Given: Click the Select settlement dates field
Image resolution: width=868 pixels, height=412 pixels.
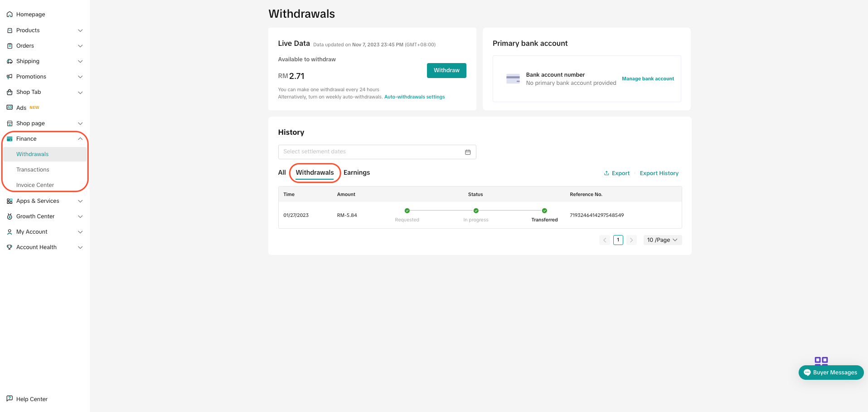Looking at the screenshot, I should pyautogui.click(x=363, y=152).
